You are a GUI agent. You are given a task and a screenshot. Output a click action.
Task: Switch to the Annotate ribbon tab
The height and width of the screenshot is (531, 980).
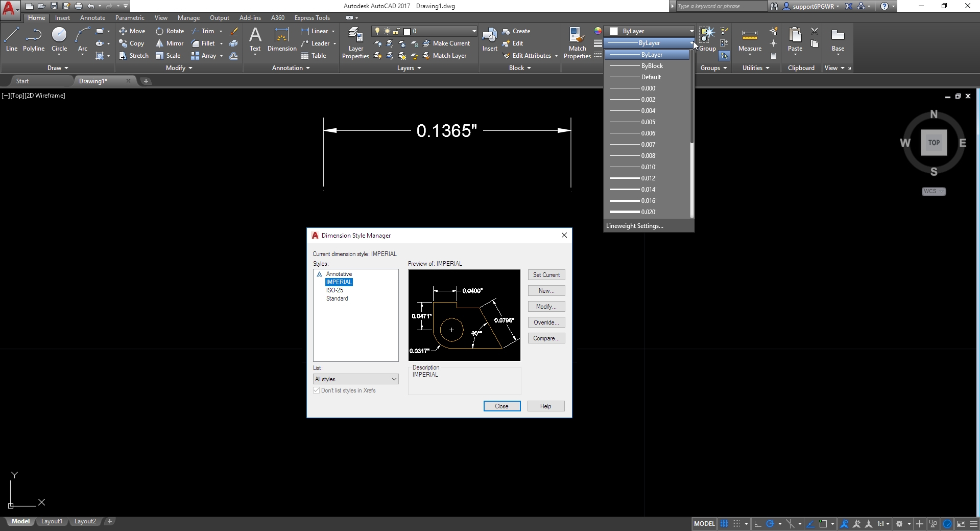92,18
